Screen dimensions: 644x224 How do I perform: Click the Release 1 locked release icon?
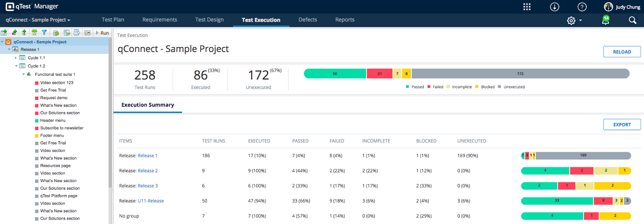pyautogui.click(x=15, y=50)
